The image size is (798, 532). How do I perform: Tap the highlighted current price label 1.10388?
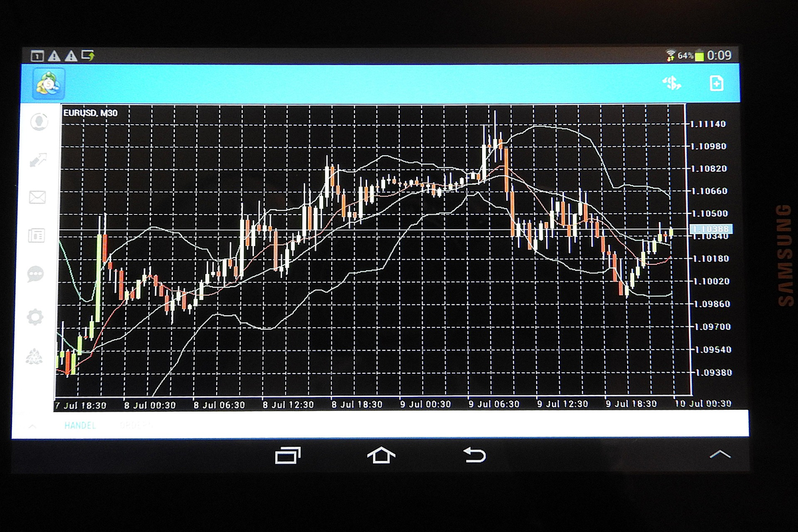tap(711, 229)
